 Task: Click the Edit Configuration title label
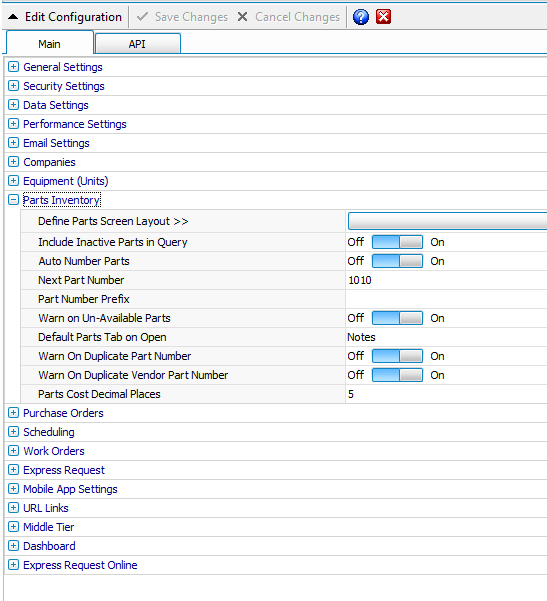click(x=73, y=17)
